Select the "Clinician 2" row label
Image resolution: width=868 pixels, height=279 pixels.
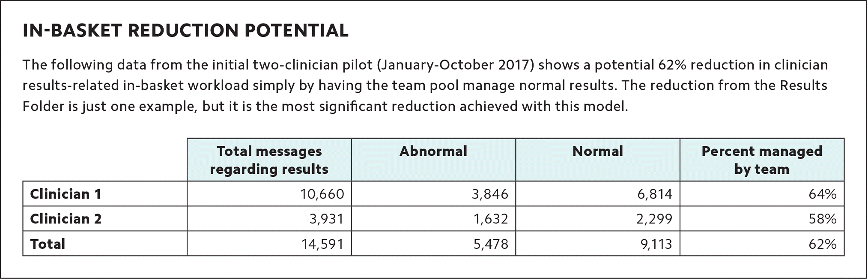[x=66, y=219]
